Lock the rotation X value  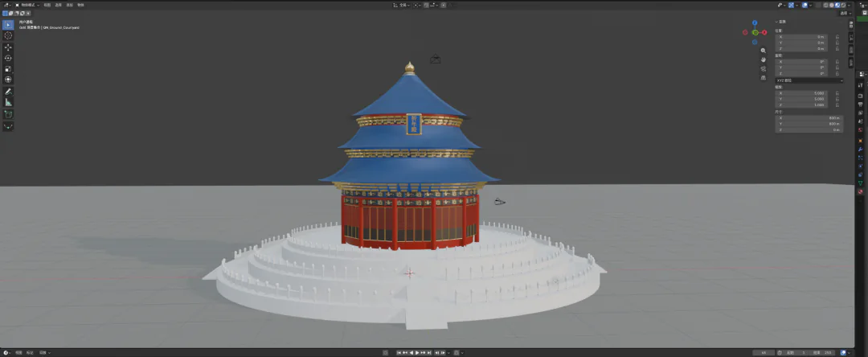pyautogui.click(x=837, y=61)
